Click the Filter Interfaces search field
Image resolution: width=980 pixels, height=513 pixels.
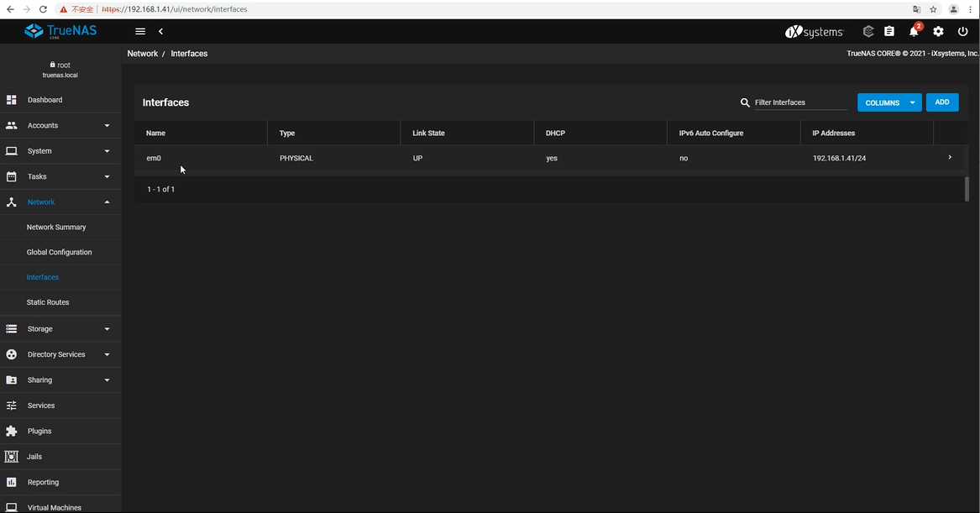click(x=800, y=102)
